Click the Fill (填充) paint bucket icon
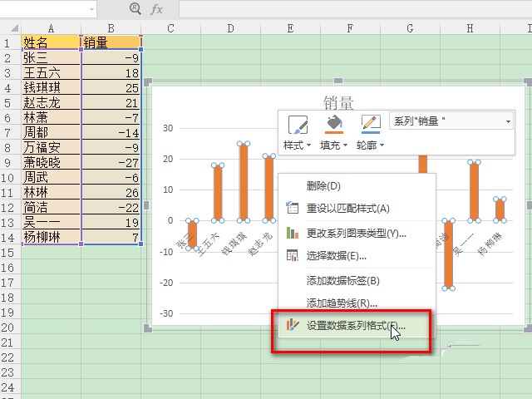 pyautogui.click(x=333, y=125)
